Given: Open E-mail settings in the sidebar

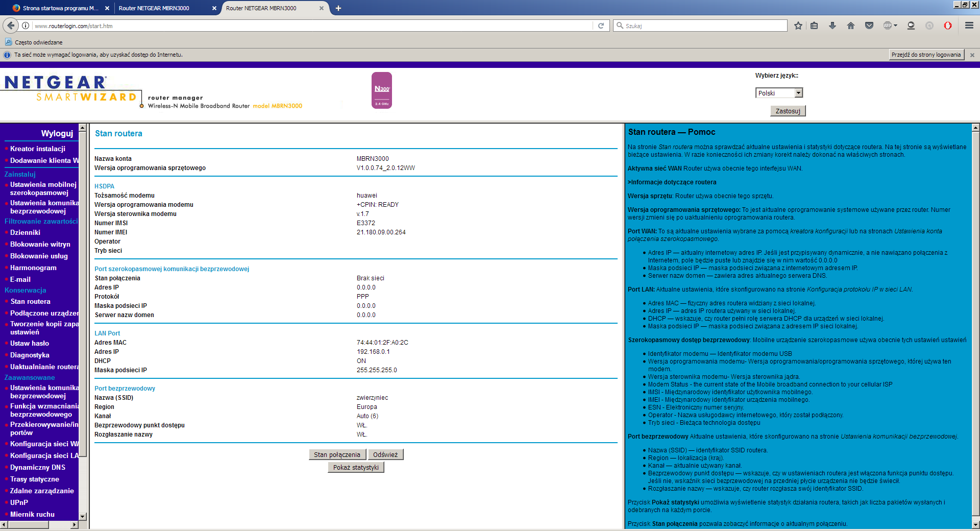Looking at the screenshot, I should [20, 279].
